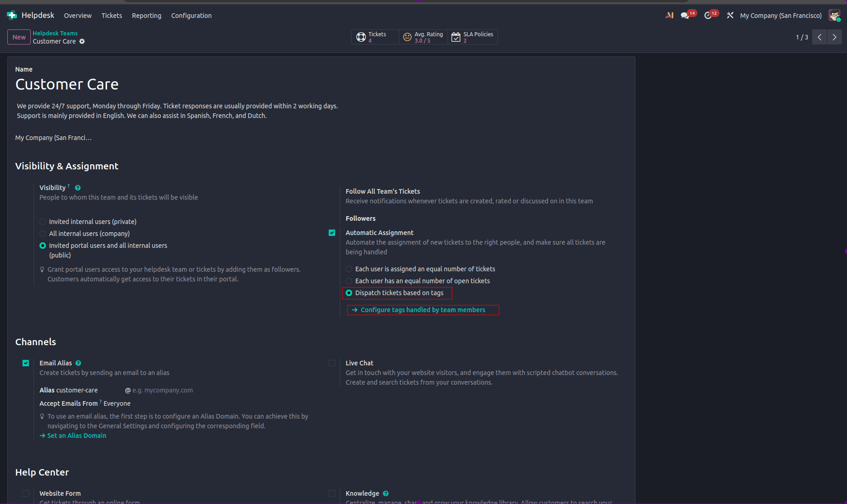Edit the Customer Care name field
Image resolution: width=847 pixels, height=504 pixels.
coord(67,84)
